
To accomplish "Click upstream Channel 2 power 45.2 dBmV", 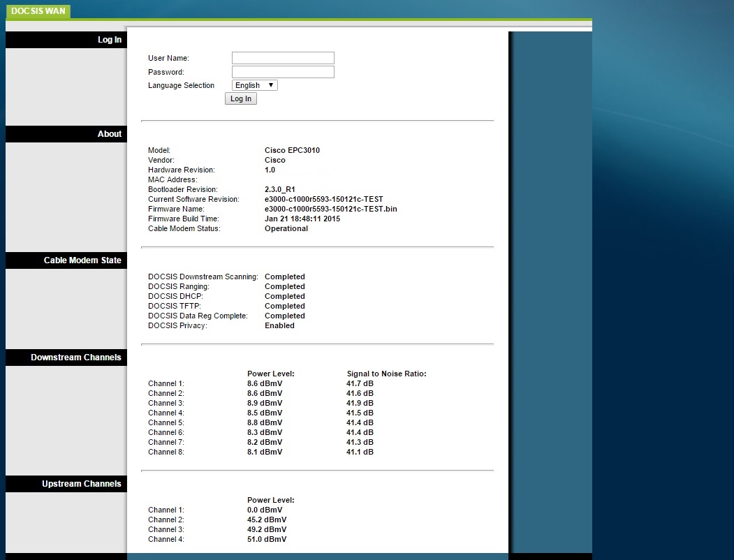I will [x=267, y=520].
